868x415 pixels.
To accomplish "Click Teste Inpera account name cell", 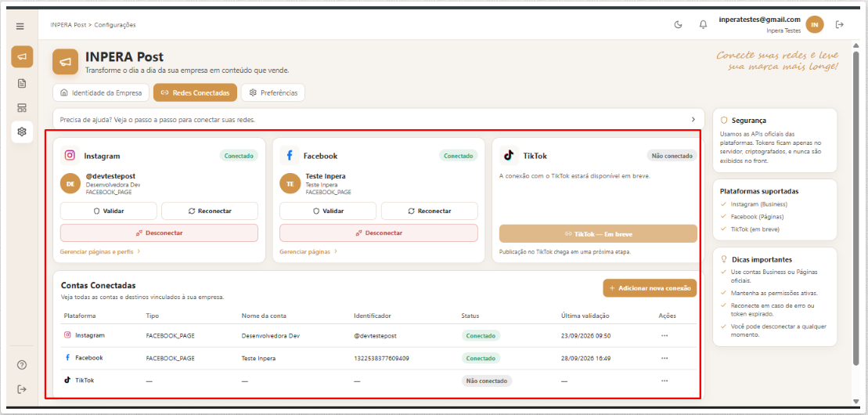I will tap(258, 359).
